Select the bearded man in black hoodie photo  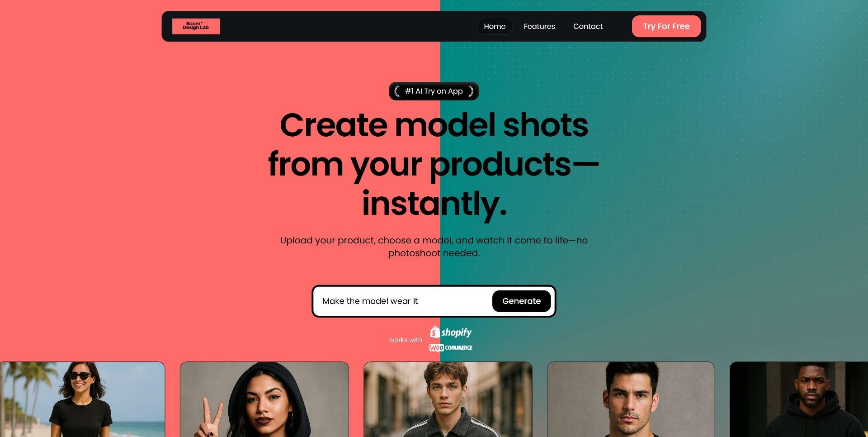[799, 399]
